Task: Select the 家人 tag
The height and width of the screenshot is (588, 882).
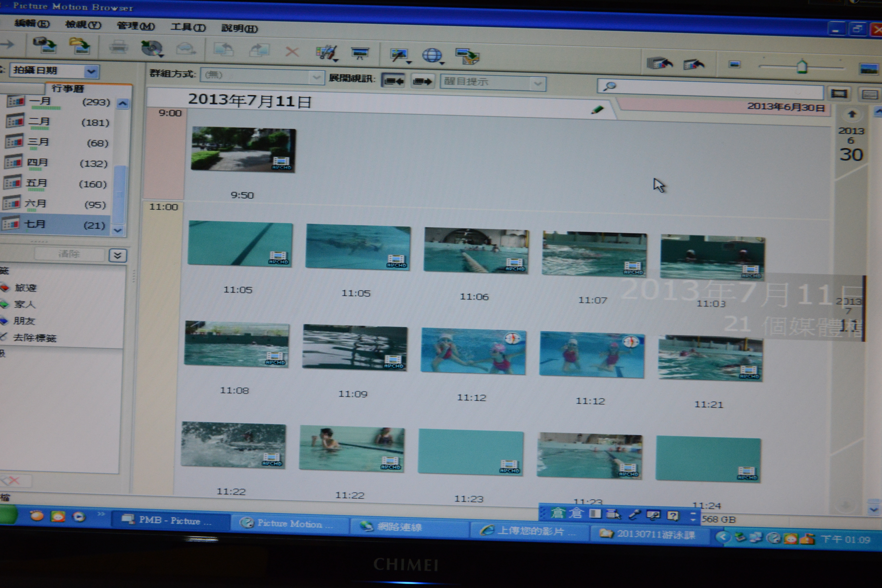Action: pos(25,305)
